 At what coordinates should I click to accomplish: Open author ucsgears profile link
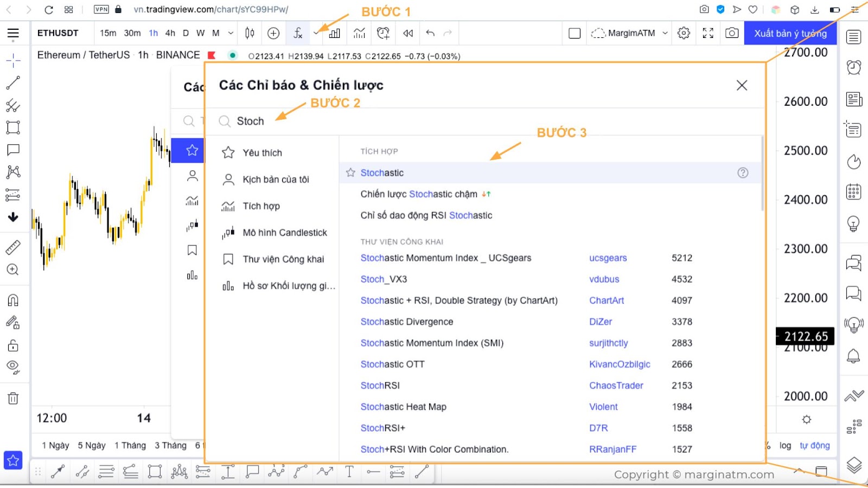608,258
